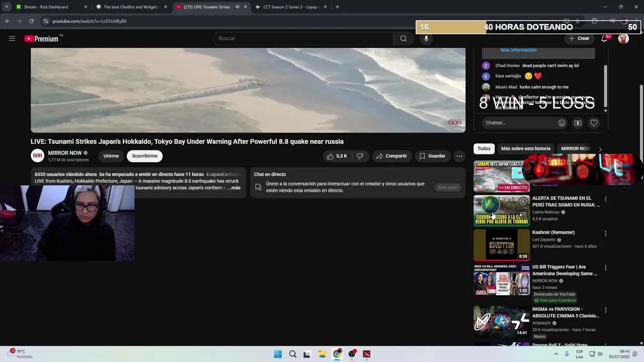644x362 pixels.
Task: Expand video description with ...más
Action: pyautogui.click(x=234, y=188)
